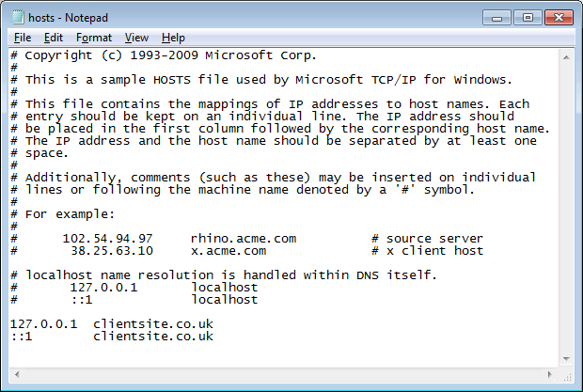This screenshot has height=392, width=583.
Task: Place the cursor after the ::1 clientsite.co.uk line
Action: (x=214, y=337)
